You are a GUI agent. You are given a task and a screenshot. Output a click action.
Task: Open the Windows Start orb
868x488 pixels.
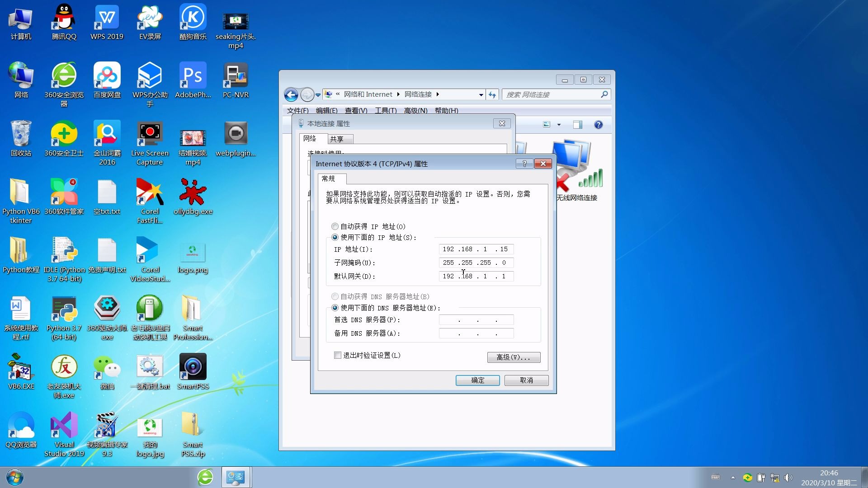(x=14, y=477)
